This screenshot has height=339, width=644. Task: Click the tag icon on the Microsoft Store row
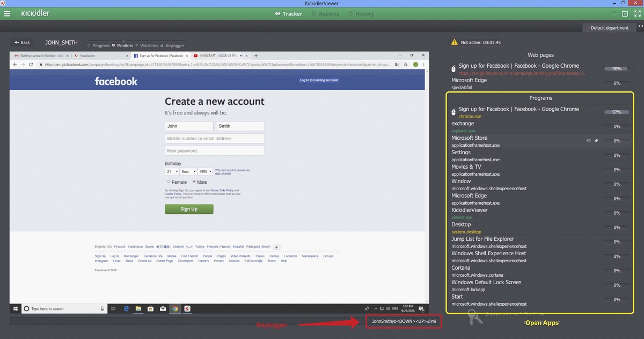(x=597, y=141)
